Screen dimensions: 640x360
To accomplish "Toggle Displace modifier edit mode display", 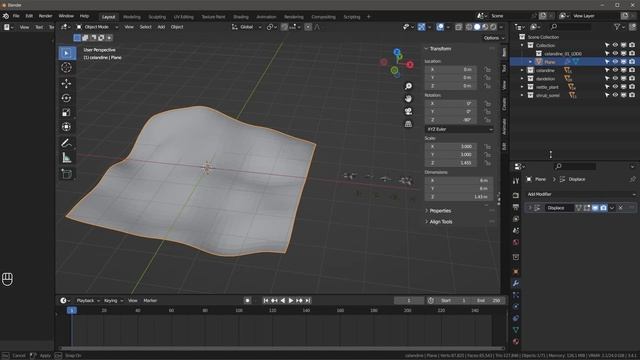I will coord(587,208).
